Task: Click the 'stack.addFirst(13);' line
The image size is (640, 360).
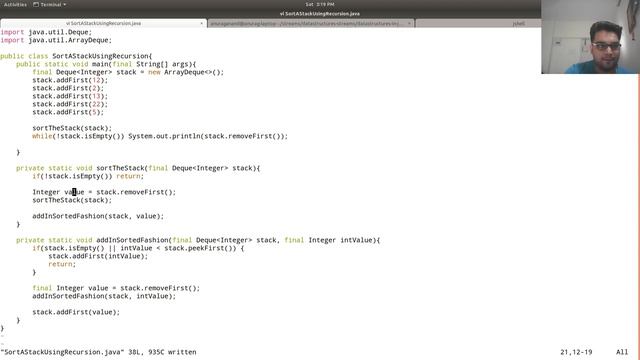Action: click(x=70, y=96)
